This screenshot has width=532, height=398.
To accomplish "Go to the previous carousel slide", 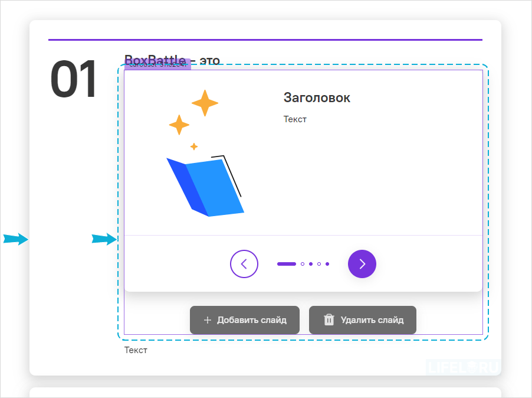I will click(x=244, y=264).
